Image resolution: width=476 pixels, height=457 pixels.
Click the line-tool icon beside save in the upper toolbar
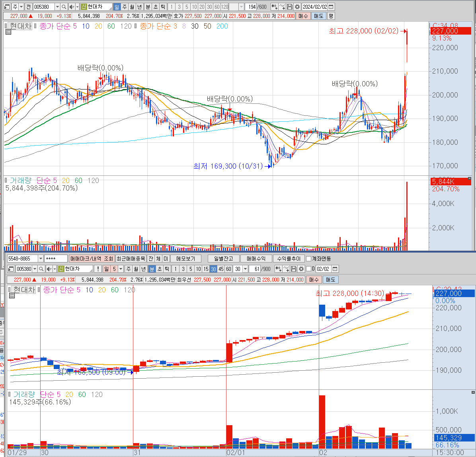(282, 7)
